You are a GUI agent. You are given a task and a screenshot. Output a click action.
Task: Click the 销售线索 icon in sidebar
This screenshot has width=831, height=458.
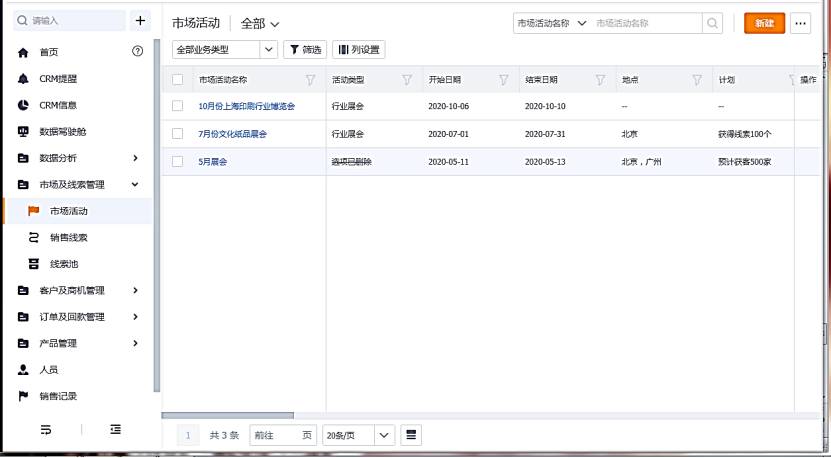point(33,237)
